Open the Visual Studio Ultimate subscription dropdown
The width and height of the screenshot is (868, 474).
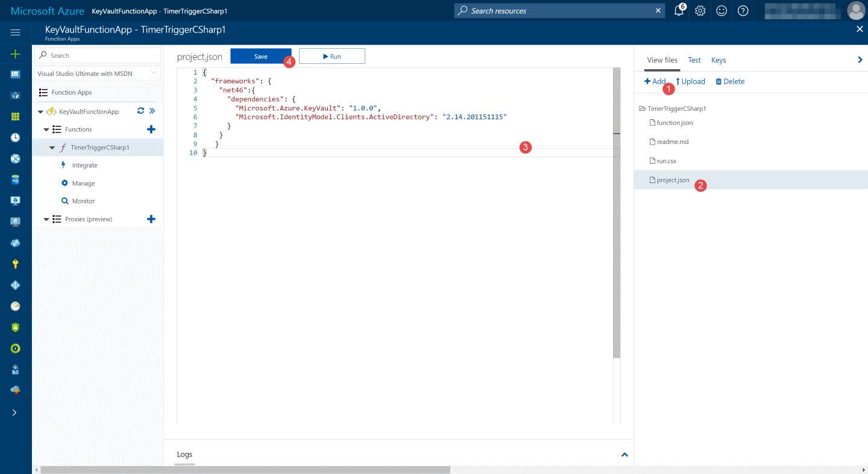click(98, 73)
